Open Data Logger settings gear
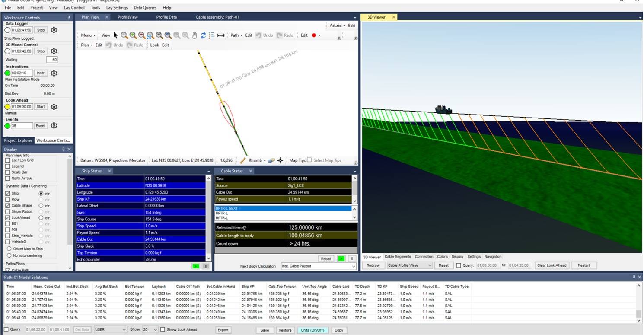Screen dimensions: 644x335 (54, 30)
